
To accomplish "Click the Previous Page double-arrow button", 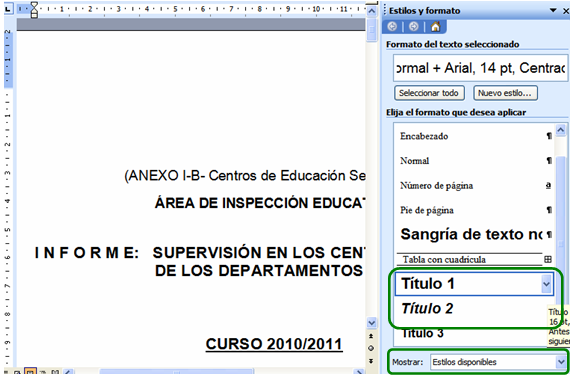I will click(x=371, y=336).
